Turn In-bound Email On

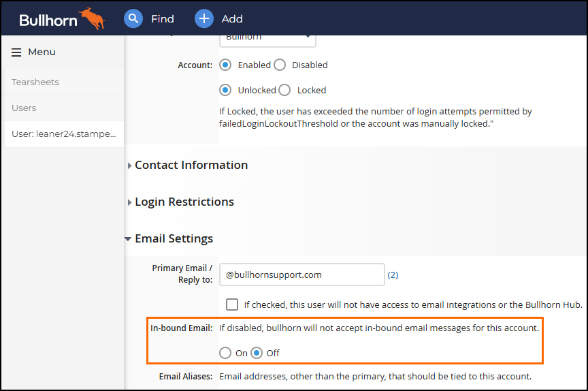(225, 353)
